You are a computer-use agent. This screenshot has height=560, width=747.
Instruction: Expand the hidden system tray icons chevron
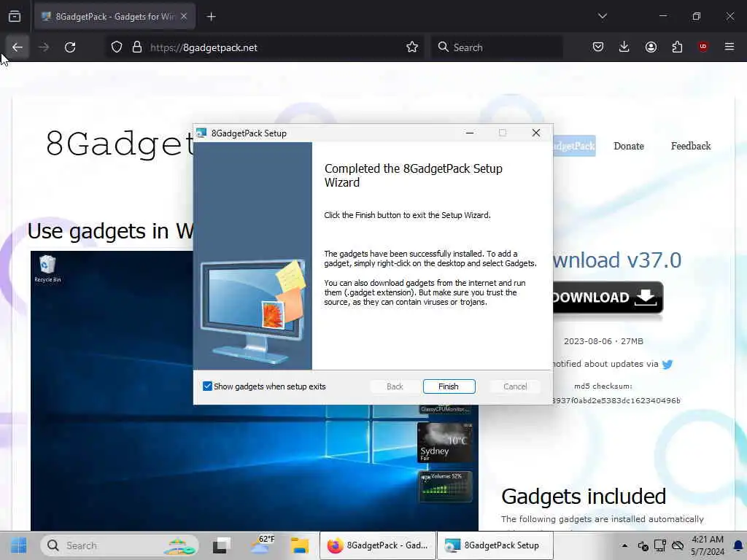tap(624, 545)
